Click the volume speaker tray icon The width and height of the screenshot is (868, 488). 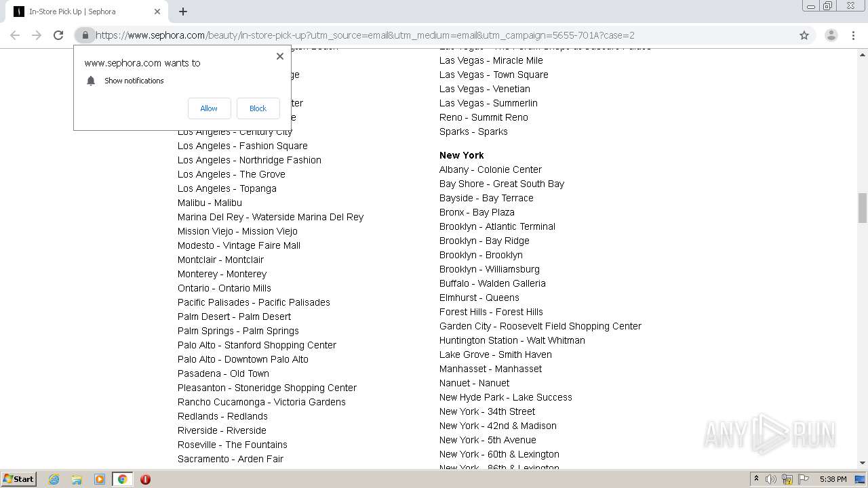click(771, 479)
